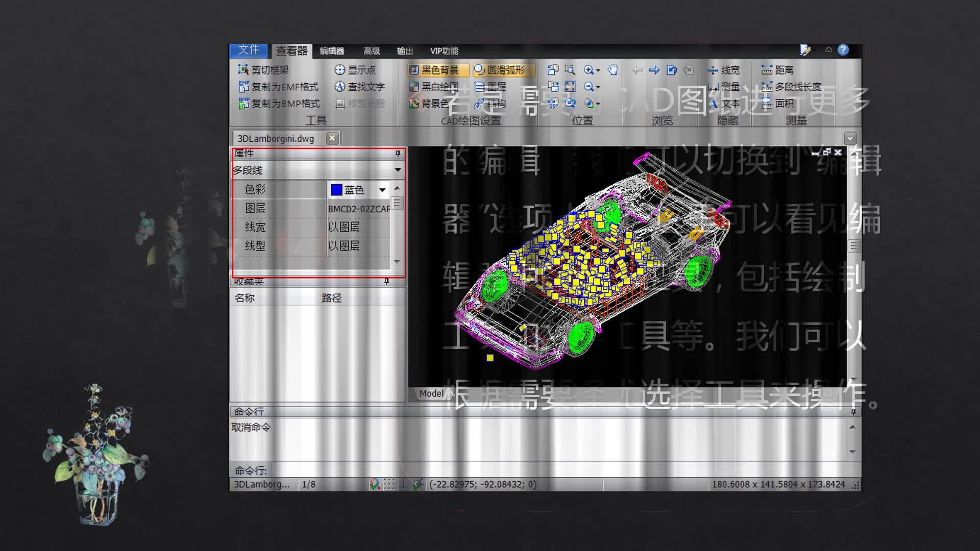The width and height of the screenshot is (980, 551).
Task: Open the zoom in dropdown arrow
Action: tap(598, 70)
